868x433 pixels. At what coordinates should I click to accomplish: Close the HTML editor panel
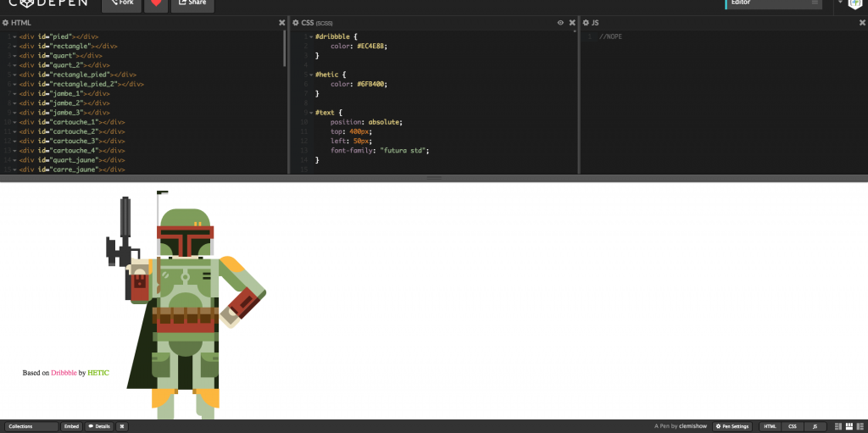281,23
